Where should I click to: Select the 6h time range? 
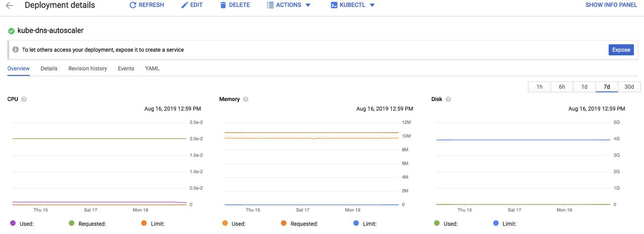[562, 86]
